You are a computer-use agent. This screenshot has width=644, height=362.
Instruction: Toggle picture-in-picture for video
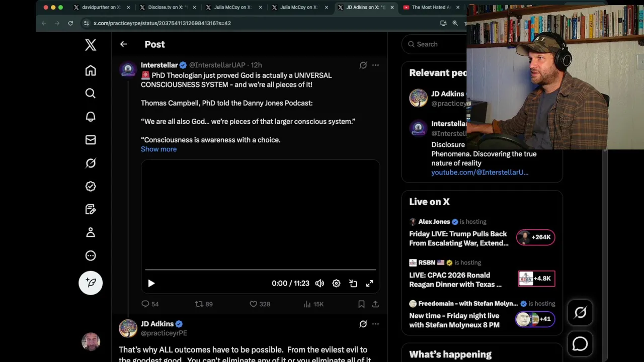click(x=353, y=284)
